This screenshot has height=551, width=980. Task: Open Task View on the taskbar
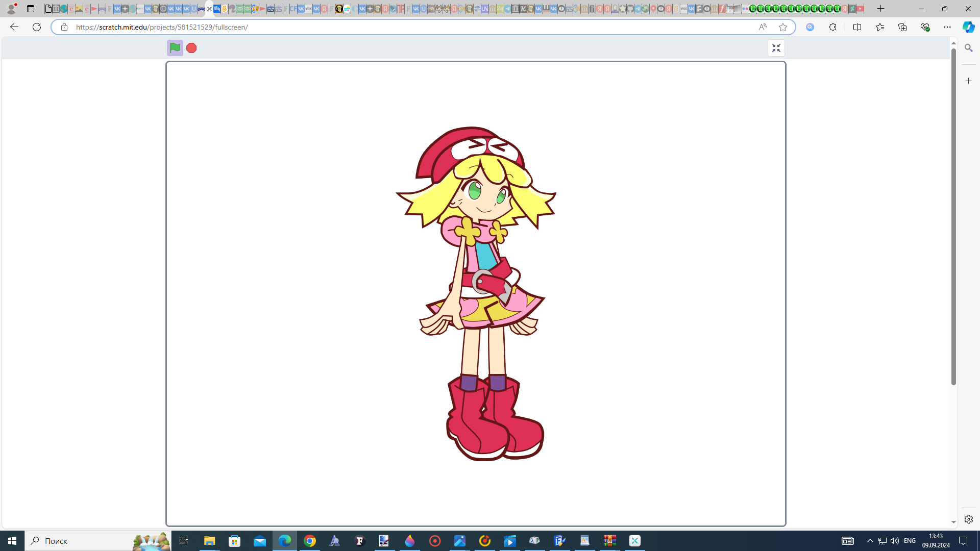click(x=184, y=541)
